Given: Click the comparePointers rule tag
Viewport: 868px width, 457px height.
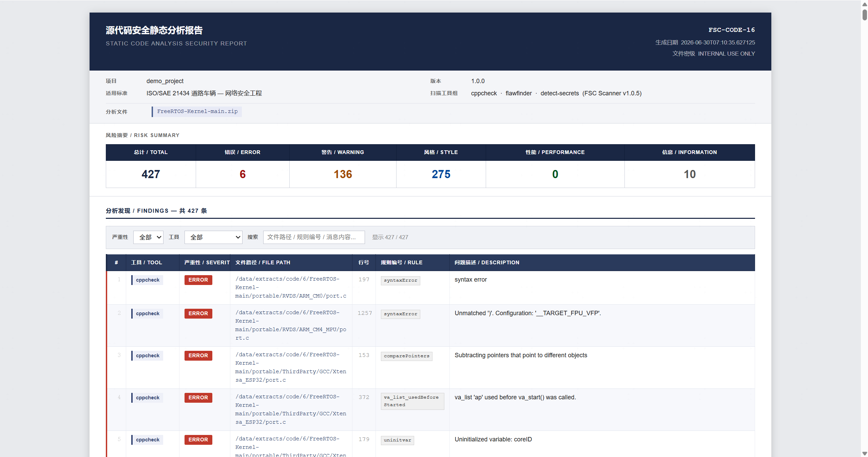Looking at the screenshot, I should point(406,356).
